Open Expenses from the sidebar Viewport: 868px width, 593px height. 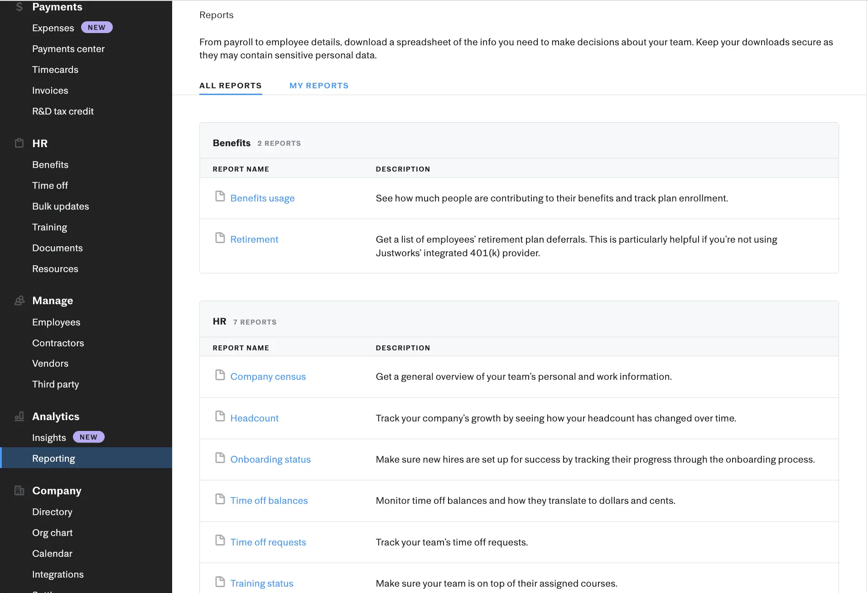click(53, 28)
